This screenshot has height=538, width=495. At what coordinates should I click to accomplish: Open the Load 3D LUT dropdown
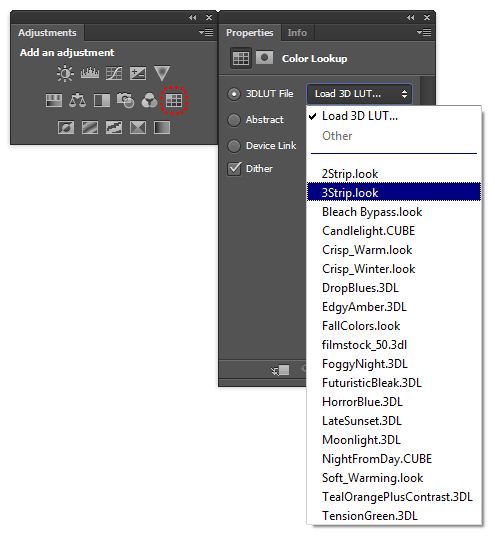tap(359, 94)
